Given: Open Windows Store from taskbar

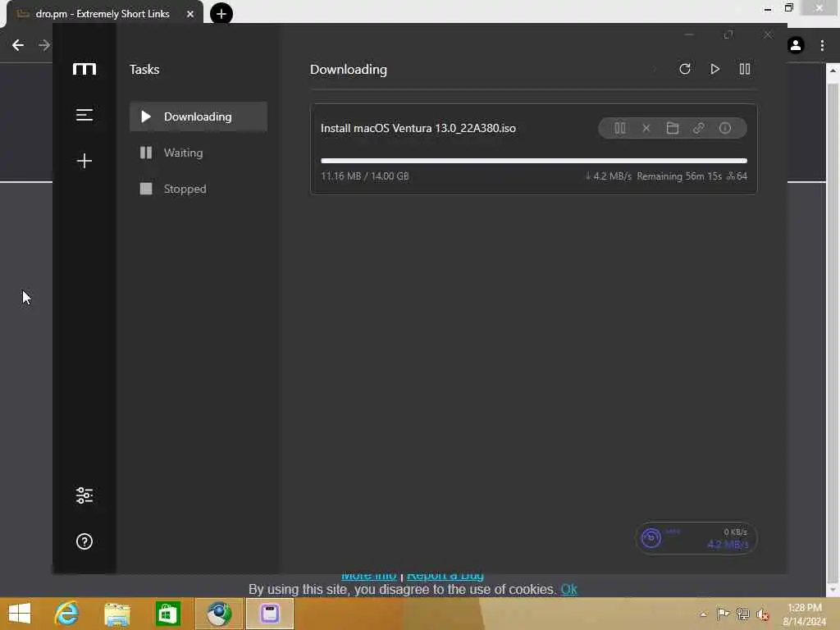Looking at the screenshot, I should tap(167, 614).
